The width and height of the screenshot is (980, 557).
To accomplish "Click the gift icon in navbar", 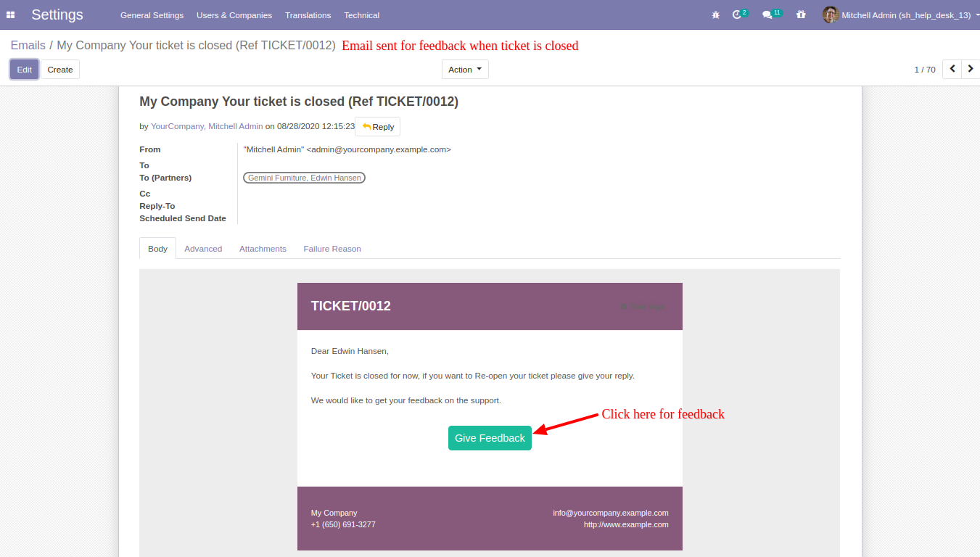I will [x=801, y=15].
